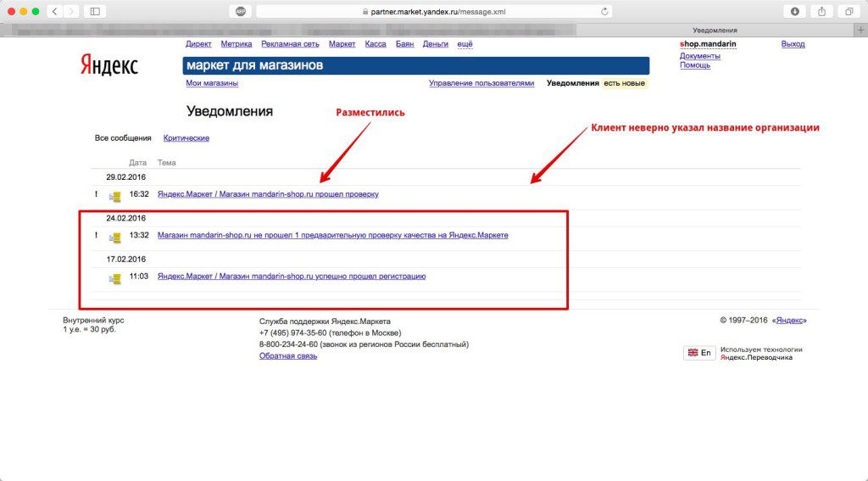Viewport: 868px width, 481px height.
Task: Open the Safari downloads icon
Action: coord(795,11)
